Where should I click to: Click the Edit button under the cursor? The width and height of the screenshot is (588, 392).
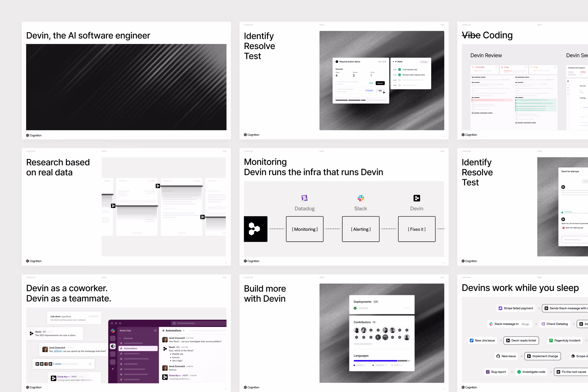pyautogui.click(x=380, y=90)
